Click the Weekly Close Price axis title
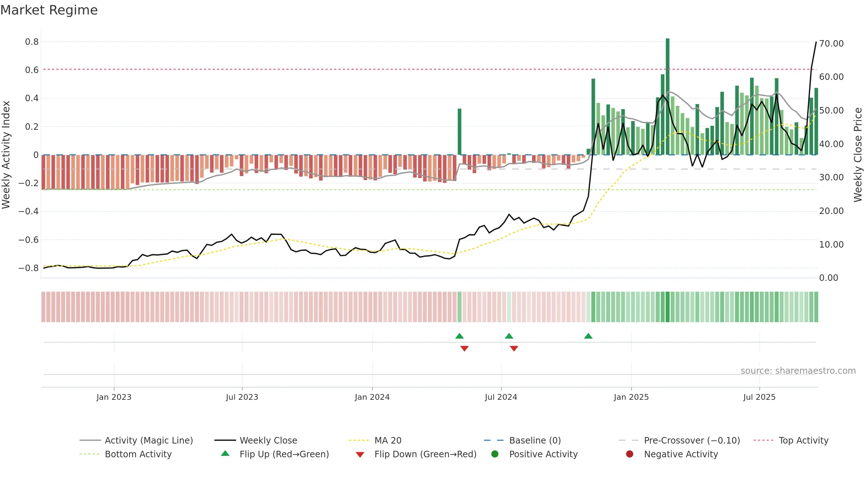The image size is (868, 488). click(x=858, y=155)
